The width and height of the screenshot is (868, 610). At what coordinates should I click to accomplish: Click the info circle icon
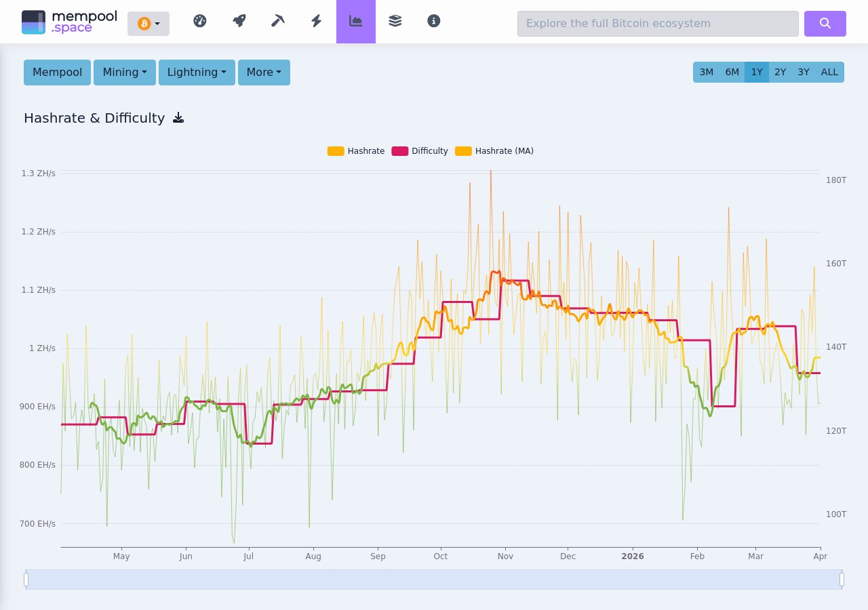[x=433, y=21]
